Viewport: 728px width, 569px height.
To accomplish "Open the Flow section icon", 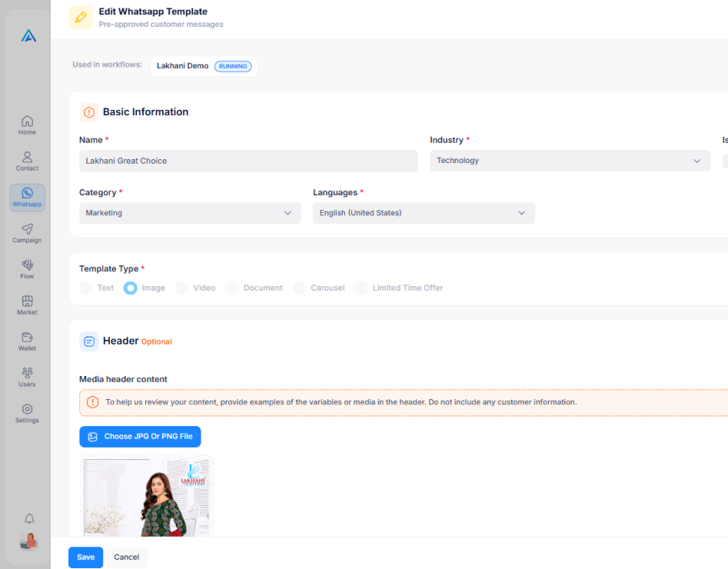I will click(27, 269).
